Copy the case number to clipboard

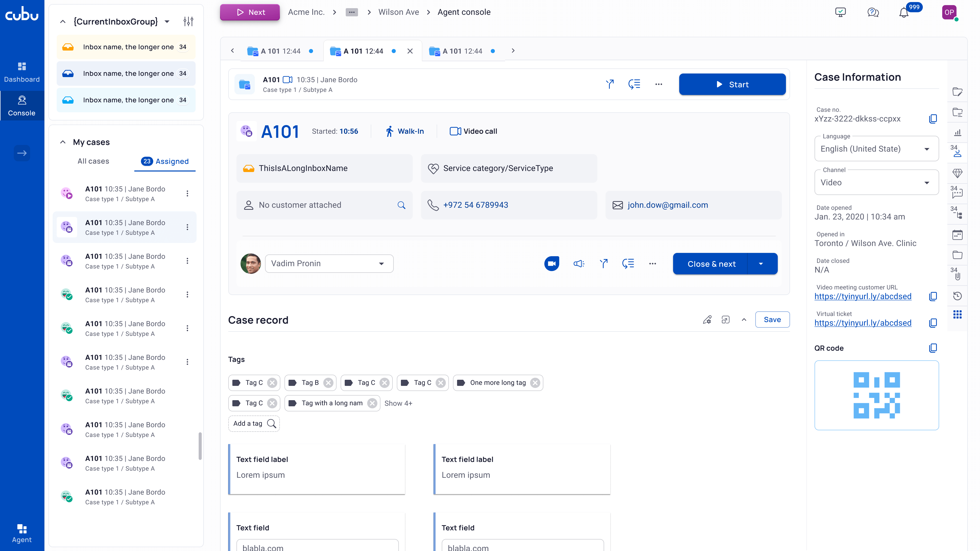click(933, 119)
